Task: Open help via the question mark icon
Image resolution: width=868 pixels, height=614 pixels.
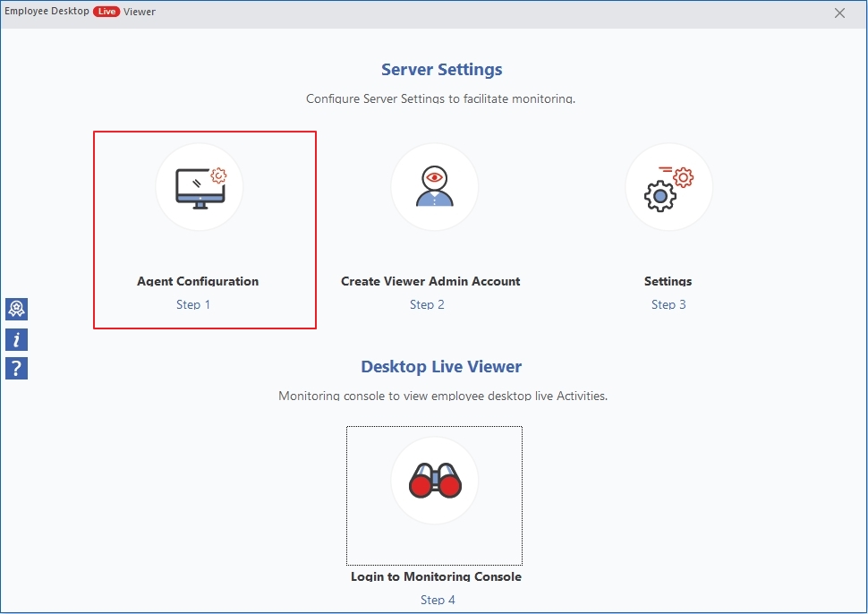Action: [16, 368]
